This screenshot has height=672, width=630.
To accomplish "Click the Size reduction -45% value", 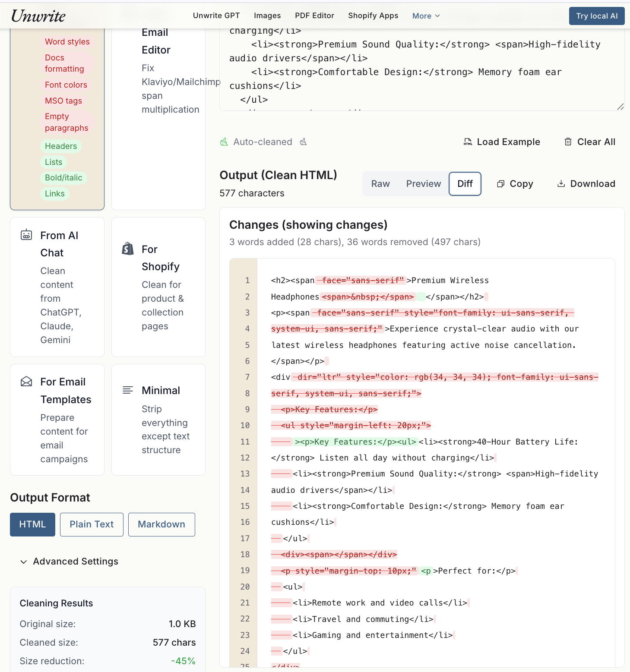I will pyautogui.click(x=183, y=661).
